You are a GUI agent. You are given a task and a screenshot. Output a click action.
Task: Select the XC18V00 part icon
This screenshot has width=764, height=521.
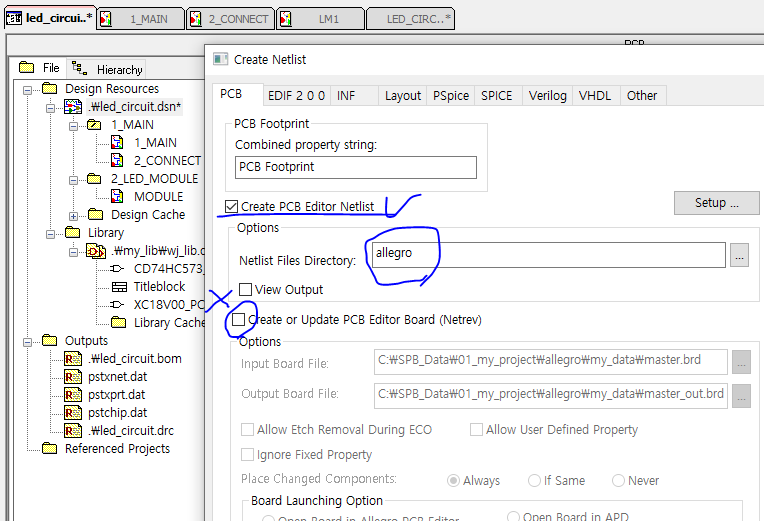point(117,305)
